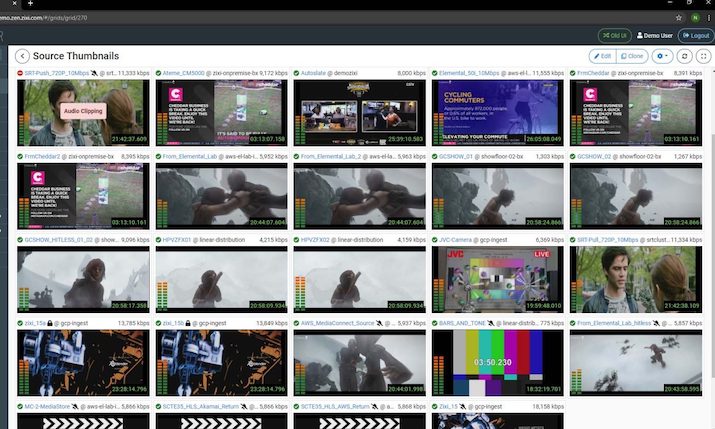Open the Autoslate source link
This screenshot has width=715, height=429.
[x=313, y=73]
